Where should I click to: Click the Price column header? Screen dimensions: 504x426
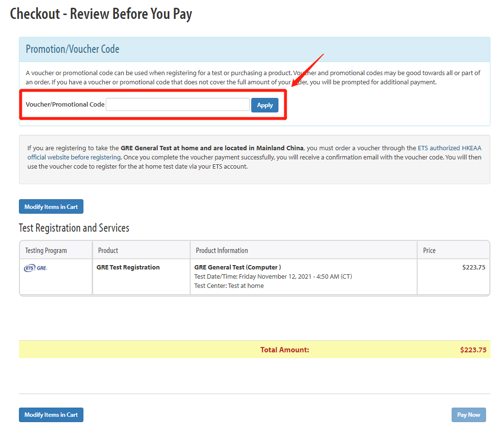click(x=429, y=251)
